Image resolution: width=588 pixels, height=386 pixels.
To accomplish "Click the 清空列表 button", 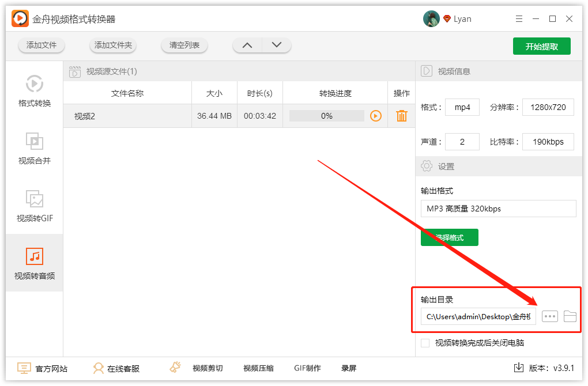I will [184, 46].
